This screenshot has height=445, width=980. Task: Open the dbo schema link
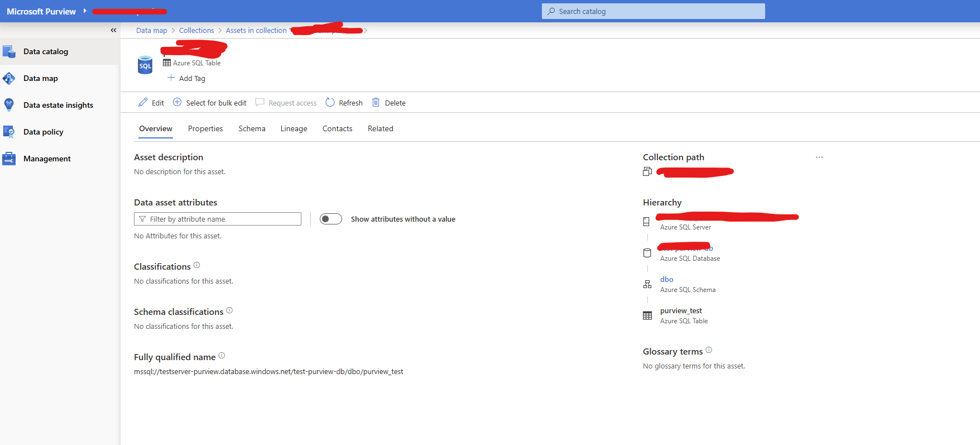[x=666, y=279]
